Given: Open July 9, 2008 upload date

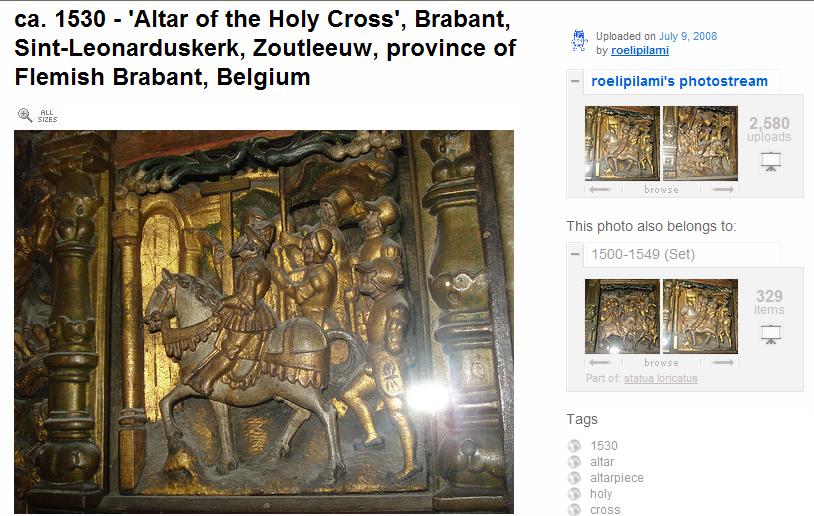Looking at the screenshot, I should (x=688, y=36).
